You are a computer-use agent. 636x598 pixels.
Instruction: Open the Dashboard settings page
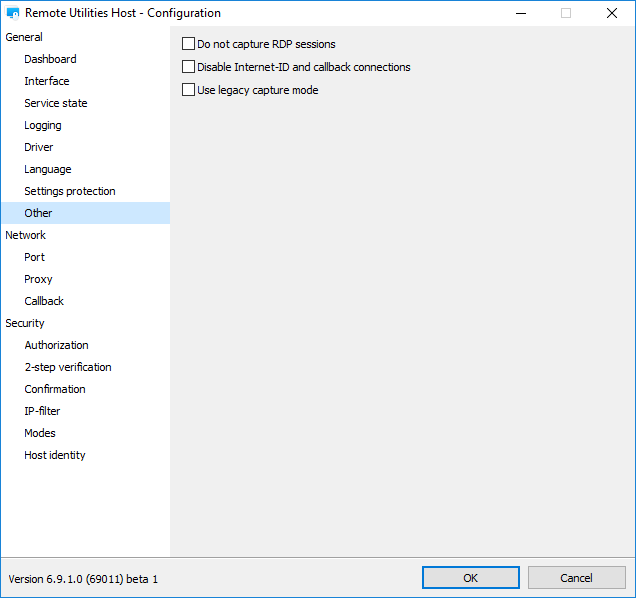[50, 59]
